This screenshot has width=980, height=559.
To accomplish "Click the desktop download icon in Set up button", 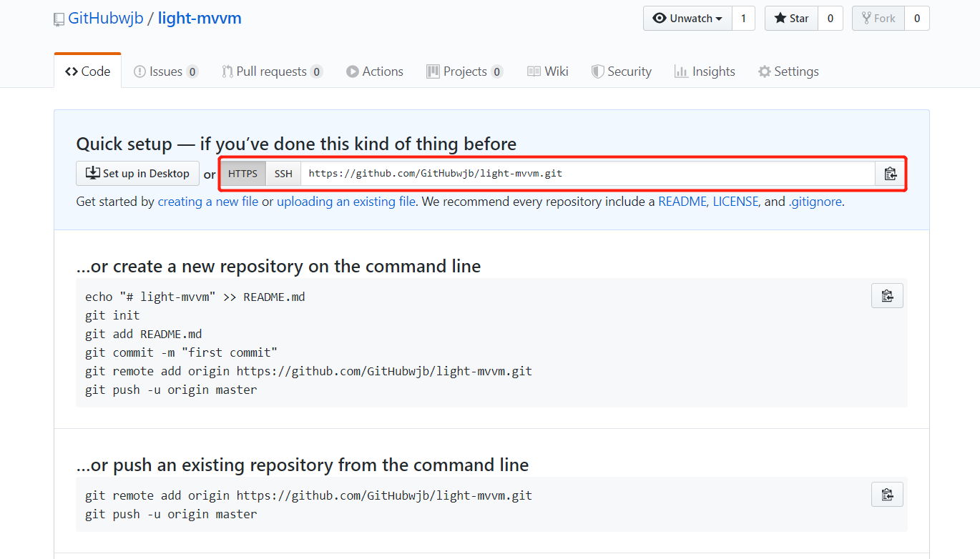I will click(x=93, y=173).
